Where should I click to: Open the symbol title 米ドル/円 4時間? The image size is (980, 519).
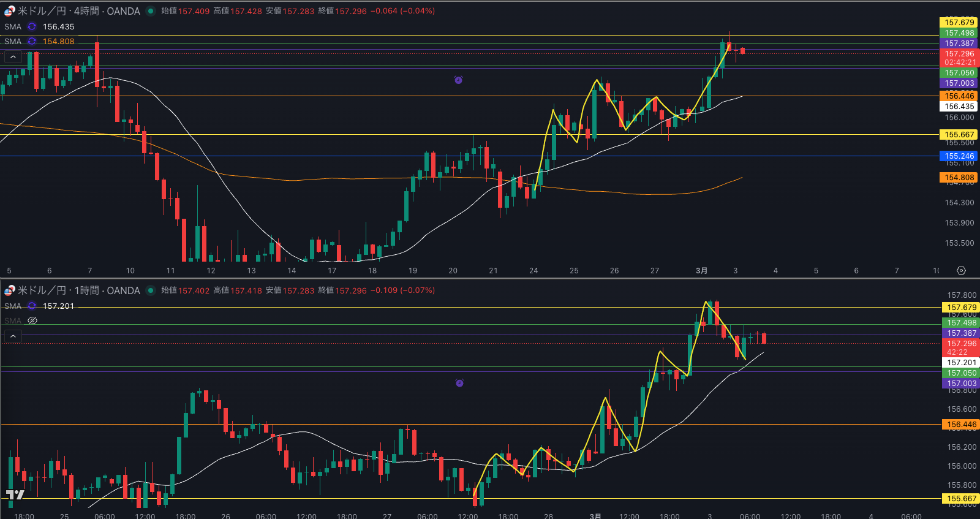pos(78,11)
